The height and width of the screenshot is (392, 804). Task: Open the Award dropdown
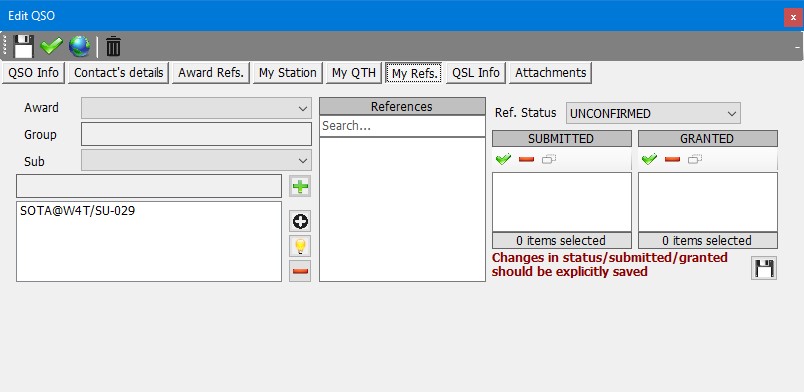(x=196, y=108)
